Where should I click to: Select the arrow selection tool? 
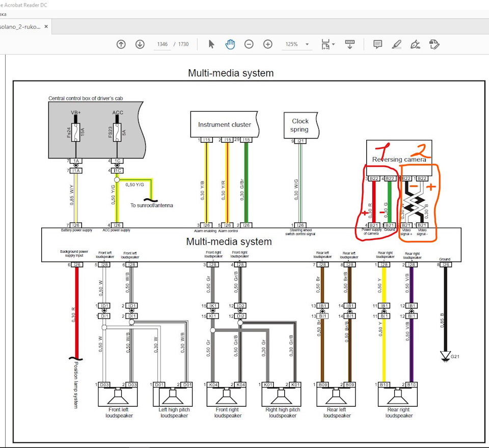coord(211,44)
